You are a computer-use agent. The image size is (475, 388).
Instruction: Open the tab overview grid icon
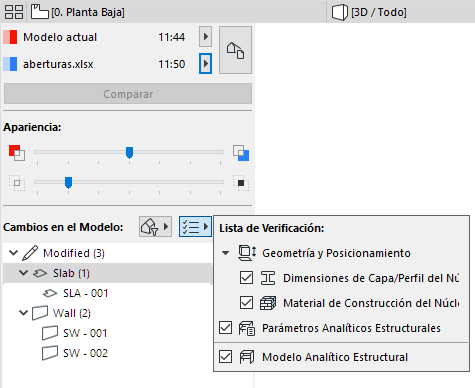(14, 12)
